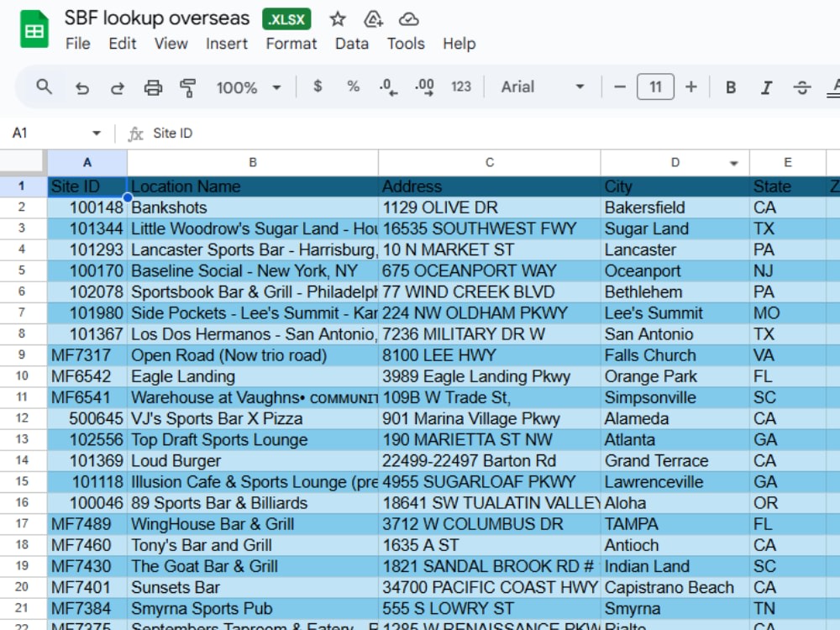Image resolution: width=840 pixels, height=630 pixels.
Task: Select column B header
Action: (253, 163)
